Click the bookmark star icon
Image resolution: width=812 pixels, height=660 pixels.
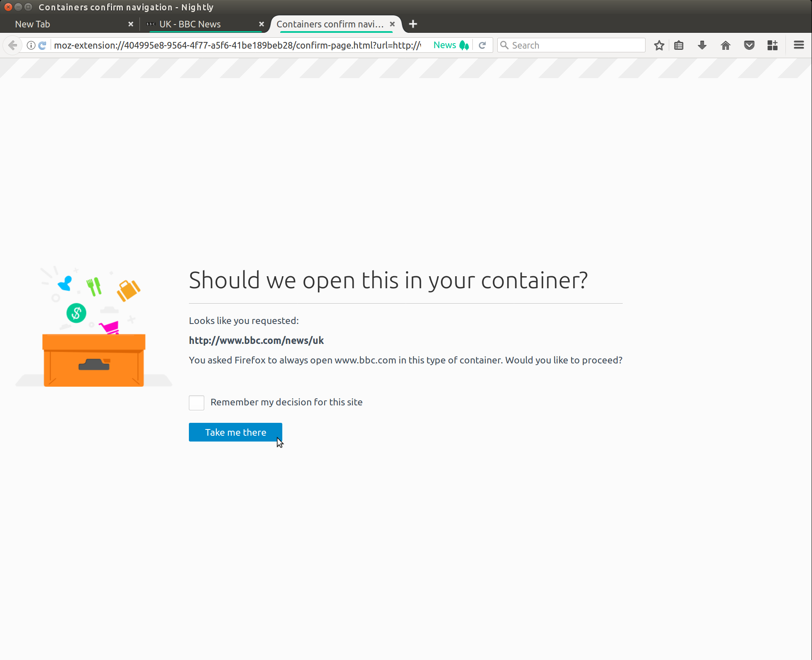coord(658,45)
